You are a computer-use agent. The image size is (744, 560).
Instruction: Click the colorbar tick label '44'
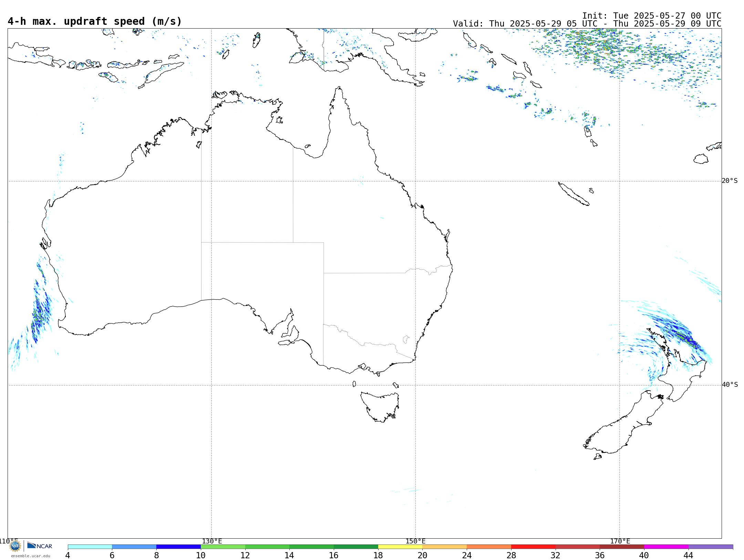[689, 556]
